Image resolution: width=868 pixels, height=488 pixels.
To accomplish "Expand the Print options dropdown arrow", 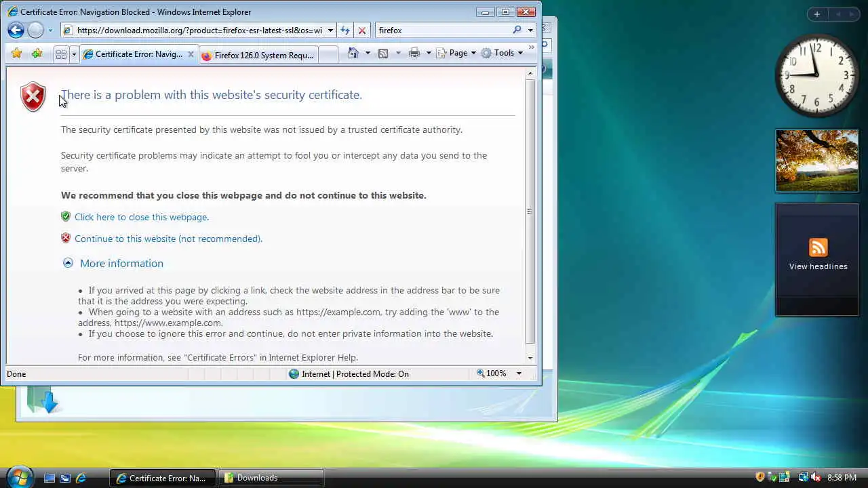I will click(429, 53).
